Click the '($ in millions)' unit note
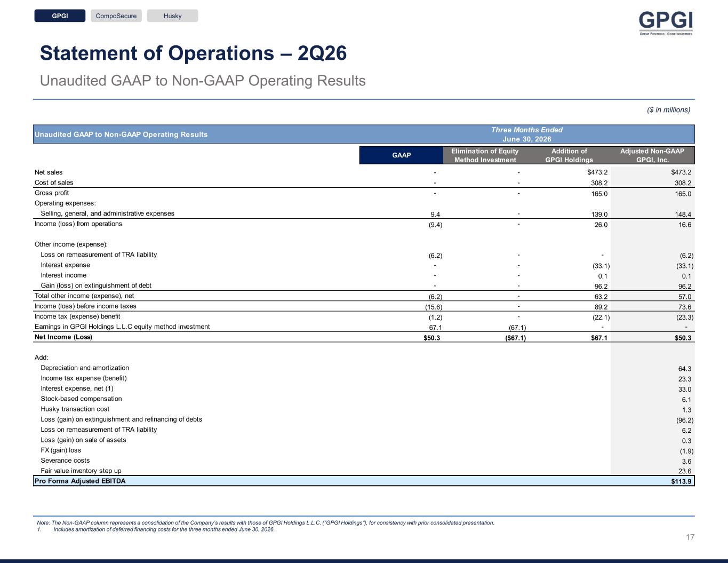 click(x=668, y=110)
